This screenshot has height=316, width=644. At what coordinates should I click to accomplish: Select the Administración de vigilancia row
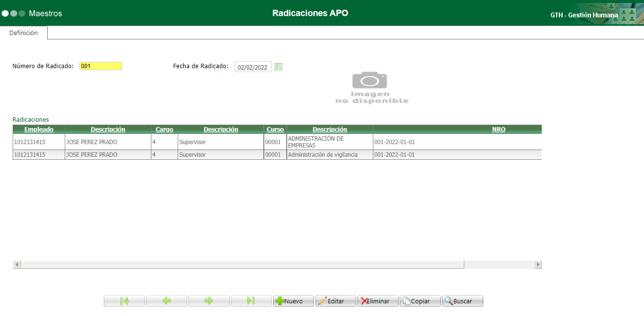(x=330, y=154)
